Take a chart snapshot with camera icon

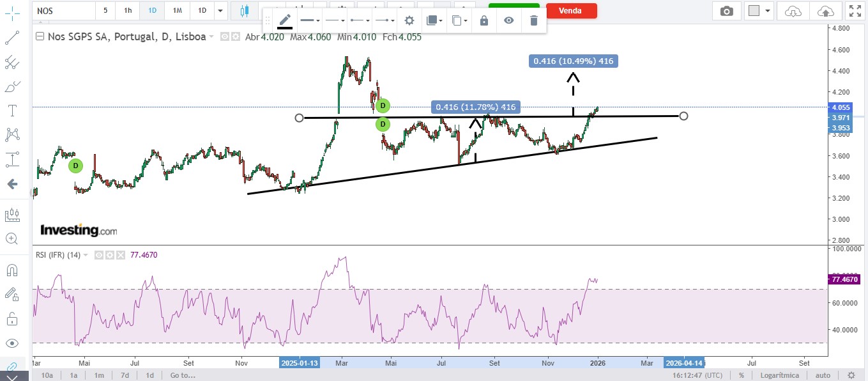coord(727,11)
